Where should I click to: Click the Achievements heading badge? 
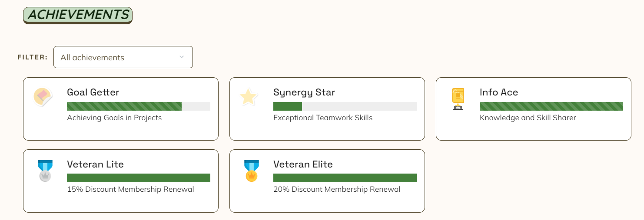(78, 15)
